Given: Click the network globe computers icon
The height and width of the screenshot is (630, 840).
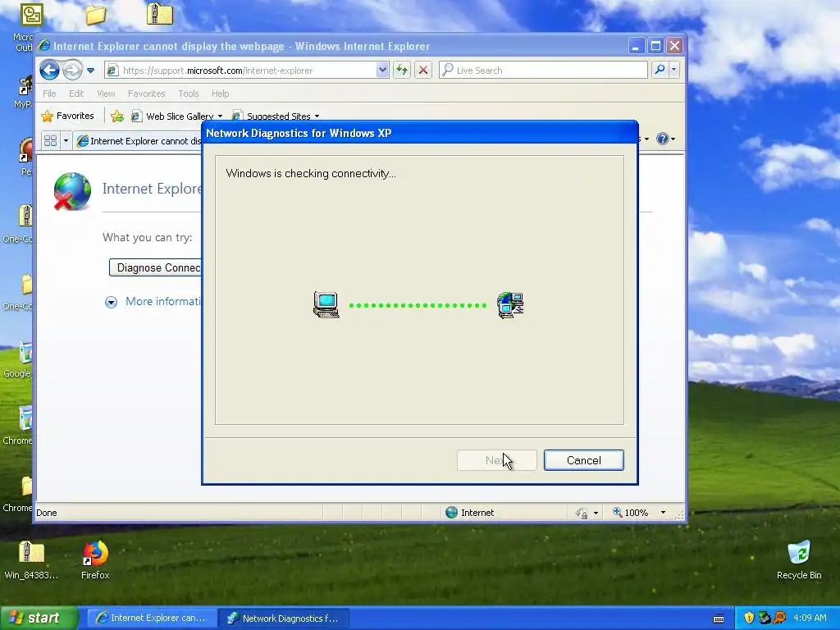Looking at the screenshot, I should [x=510, y=305].
